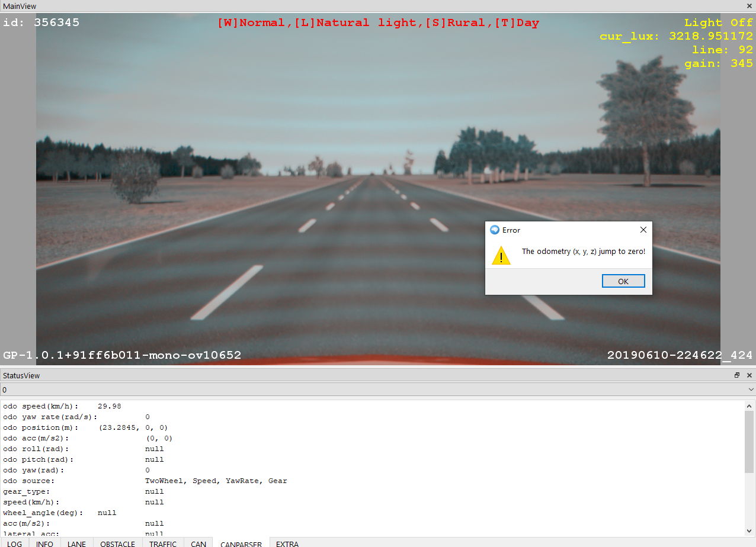Click the status list scroll down arrow
The width and height of the screenshot is (756, 547).
[x=749, y=530]
